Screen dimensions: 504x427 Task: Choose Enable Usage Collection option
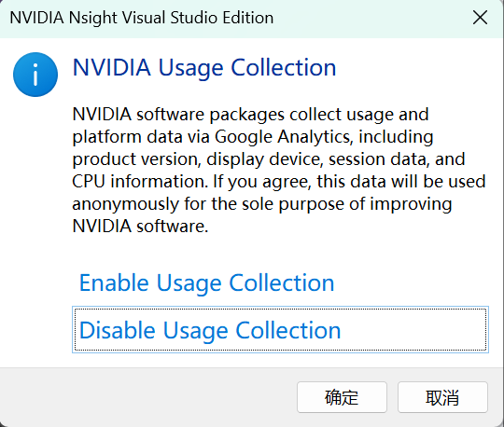206,282
